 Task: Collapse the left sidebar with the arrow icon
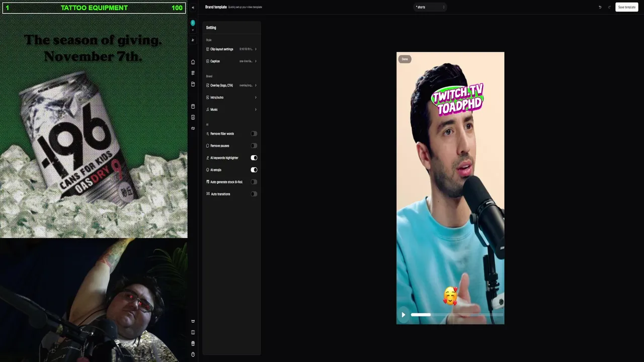[x=193, y=8]
